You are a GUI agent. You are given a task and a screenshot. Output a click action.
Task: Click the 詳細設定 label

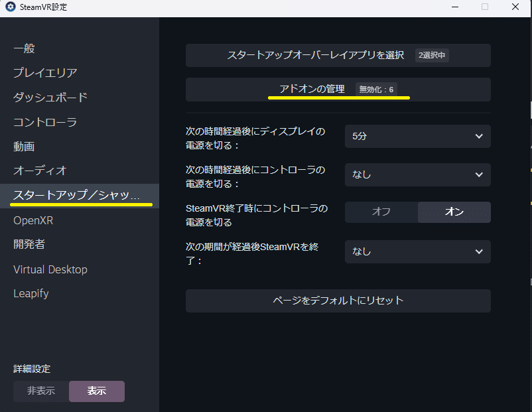pyautogui.click(x=32, y=369)
